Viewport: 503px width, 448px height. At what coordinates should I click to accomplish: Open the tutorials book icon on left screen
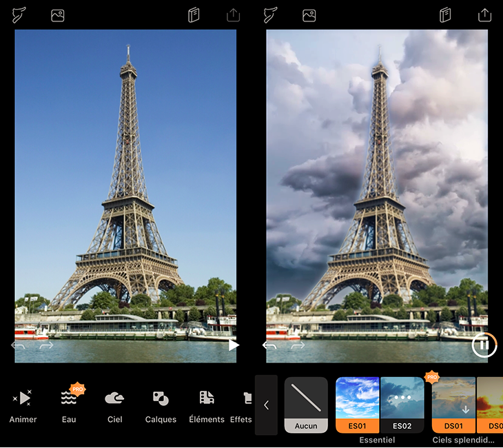pos(194,15)
